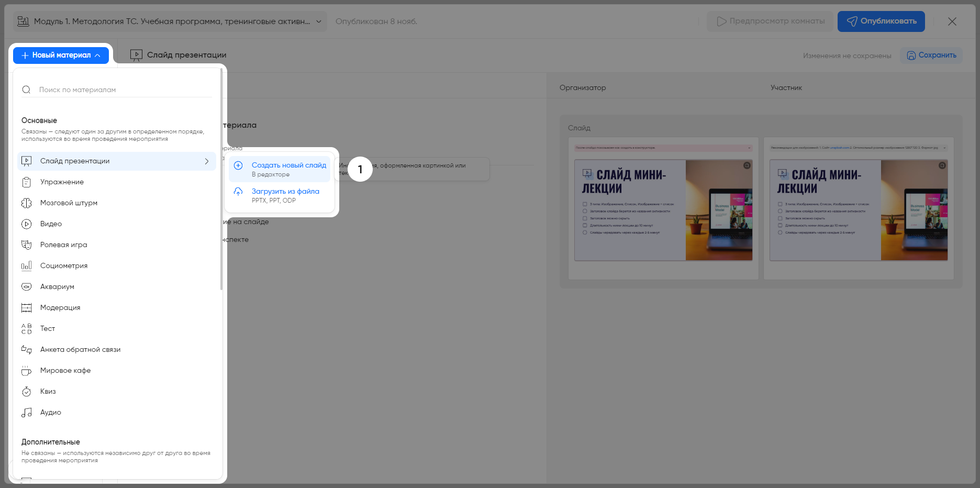Click the Социометрия bar chart icon
This screenshot has height=488, width=980.
coord(27,266)
